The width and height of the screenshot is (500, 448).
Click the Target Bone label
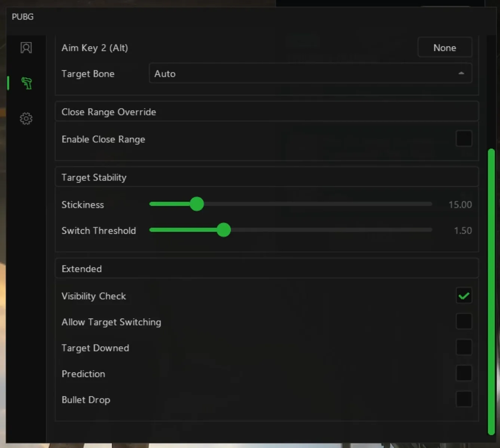click(x=88, y=74)
